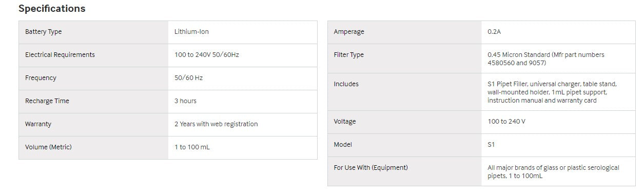Select the 1 to 100 mL value

pos(192,147)
